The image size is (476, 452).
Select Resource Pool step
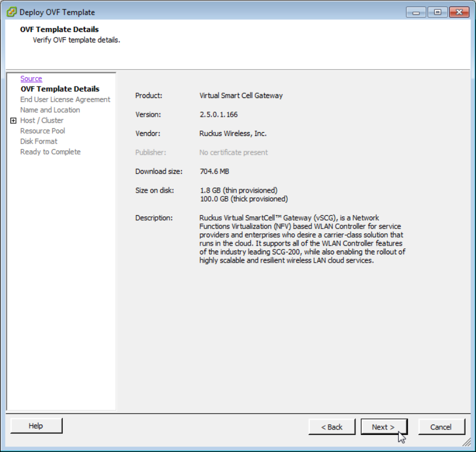[x=42, y=131]
